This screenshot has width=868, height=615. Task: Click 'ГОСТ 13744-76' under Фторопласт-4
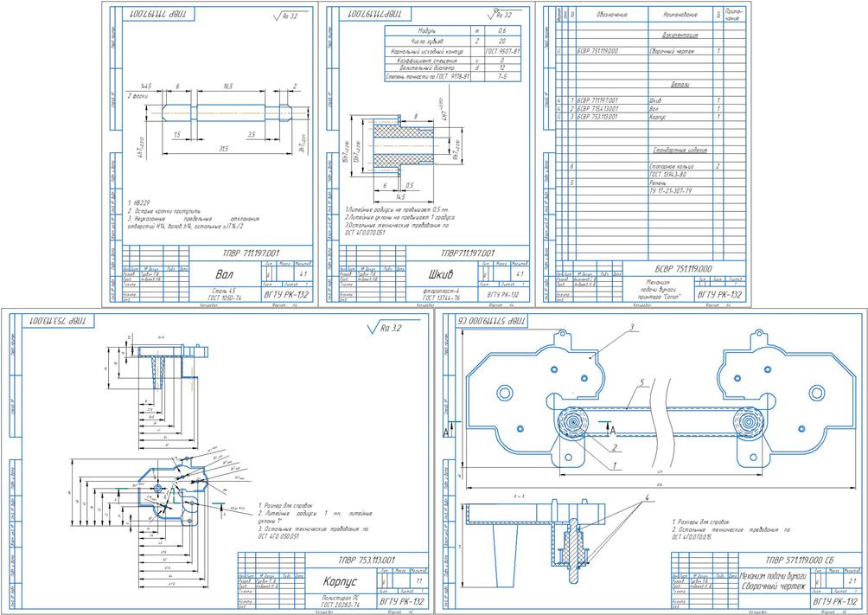coord(441,298)
